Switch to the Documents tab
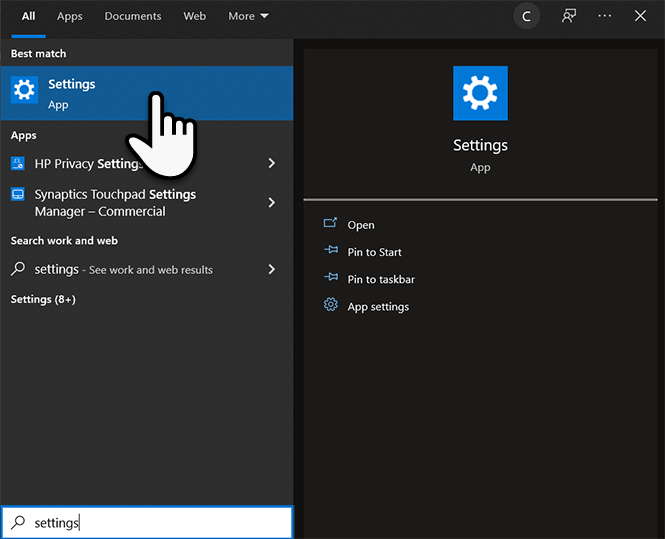This screenshot has height=539, width=665. tap(132, 16)
